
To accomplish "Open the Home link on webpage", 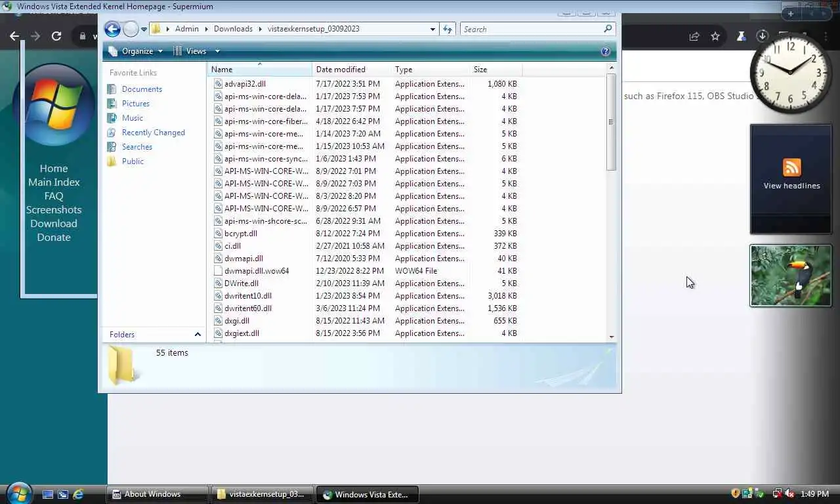I will [x=54, y=169].
